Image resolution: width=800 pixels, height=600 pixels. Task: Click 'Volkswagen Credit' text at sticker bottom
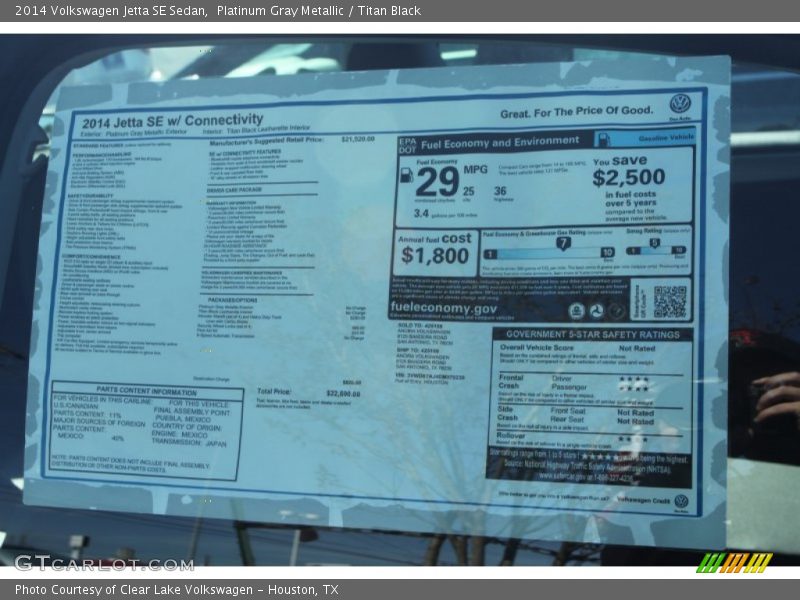(643, 501)
